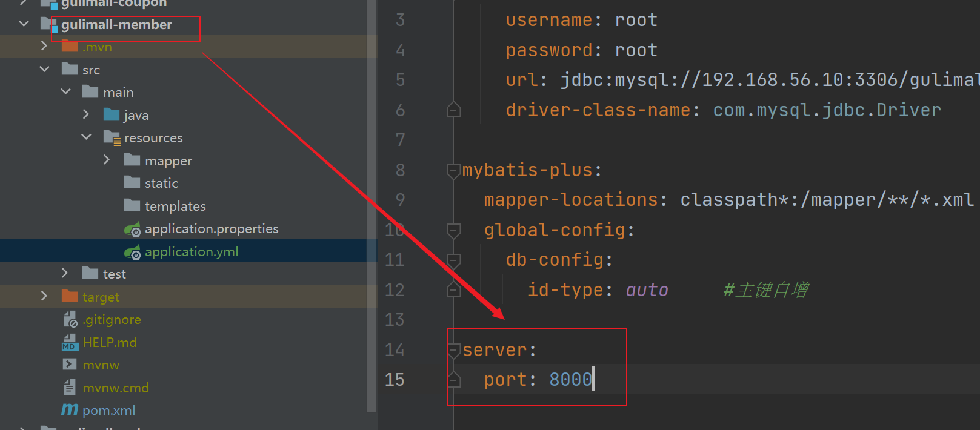Screen dimensions: 980x430
Task: Click the templates folder icon
Action: point(132,205)
